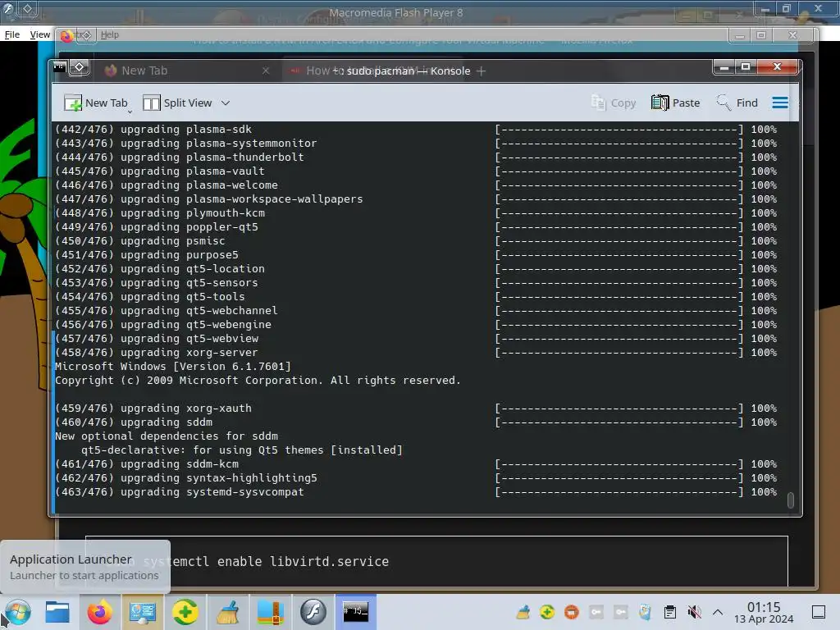Expand hidden system tray icons arrow

pos(718,612)
